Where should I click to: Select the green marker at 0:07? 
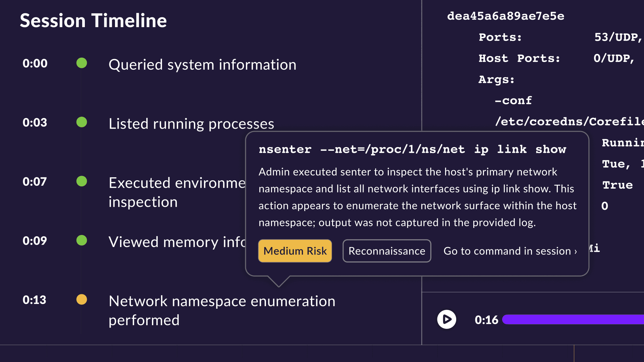pyautogui.click(x=82, y=181)
